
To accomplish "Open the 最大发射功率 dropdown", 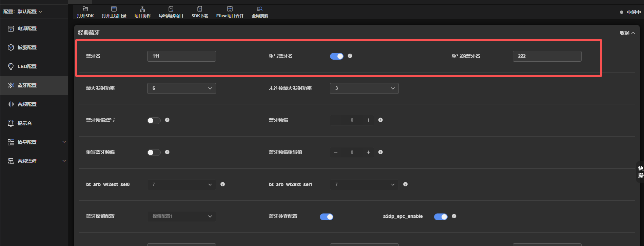I will click(x=181, y=88).
